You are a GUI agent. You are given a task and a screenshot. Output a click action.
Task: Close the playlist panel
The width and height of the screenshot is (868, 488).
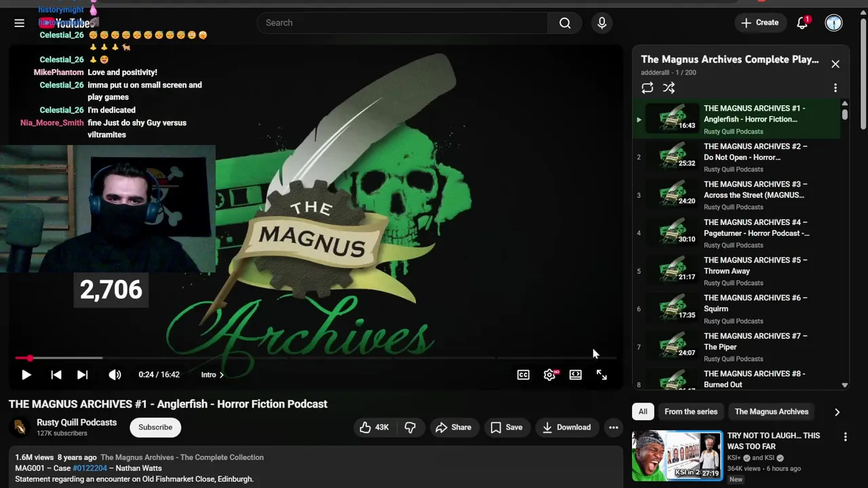point(835,64)
